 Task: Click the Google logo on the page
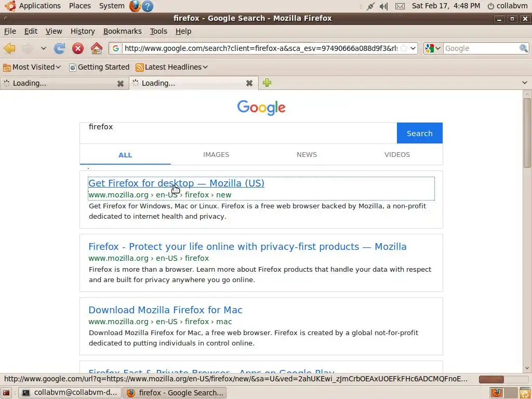pyautogui.click(x=261, y=108)
